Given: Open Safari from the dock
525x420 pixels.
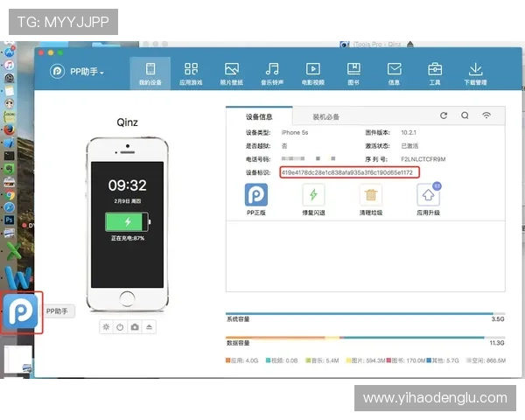Looking at the screenshot, I should click(10, 207).
